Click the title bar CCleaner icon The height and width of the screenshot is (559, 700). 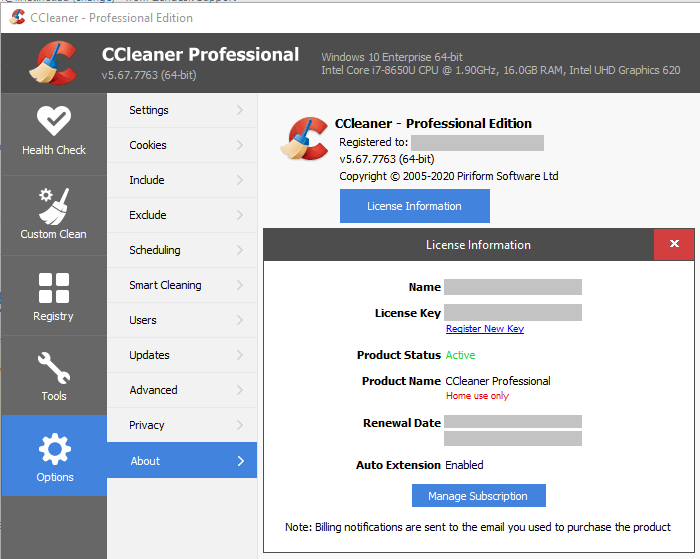pyautogui.click(x=17, y=18)
